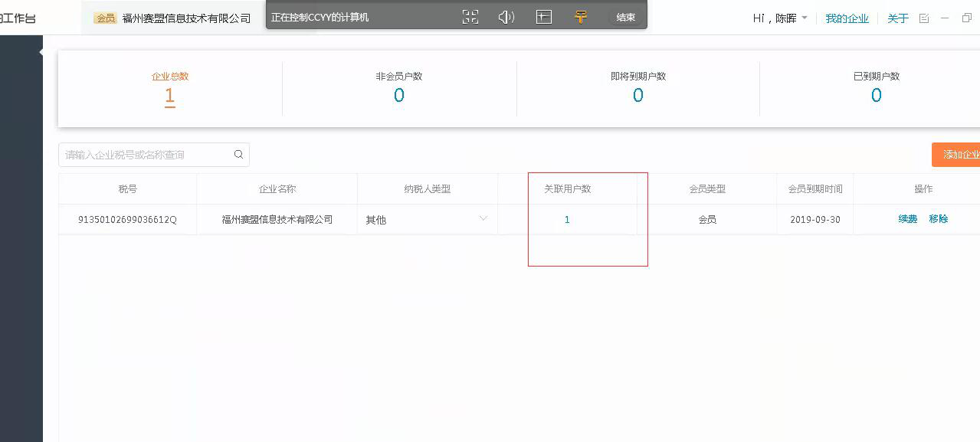Click the expiry date 2019-09-30
This screenshot has width=980, height=442.
click(x=815, y=220)
